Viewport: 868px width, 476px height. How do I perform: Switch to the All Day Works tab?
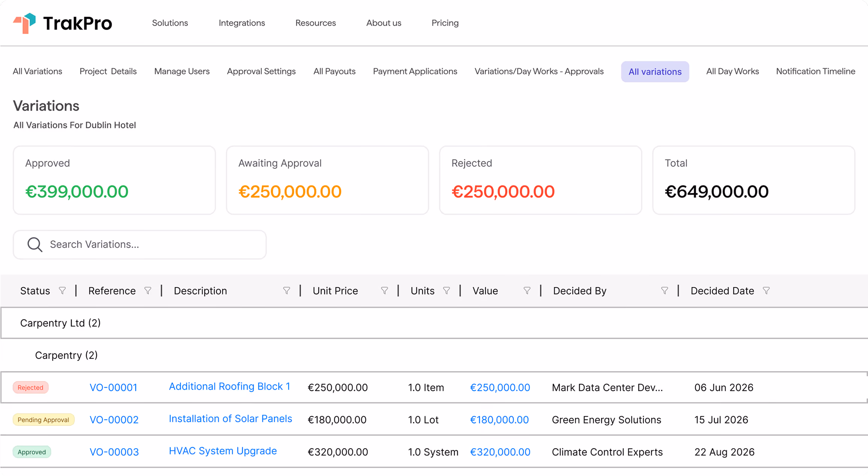pyautogui.click(x=732, y=71)
